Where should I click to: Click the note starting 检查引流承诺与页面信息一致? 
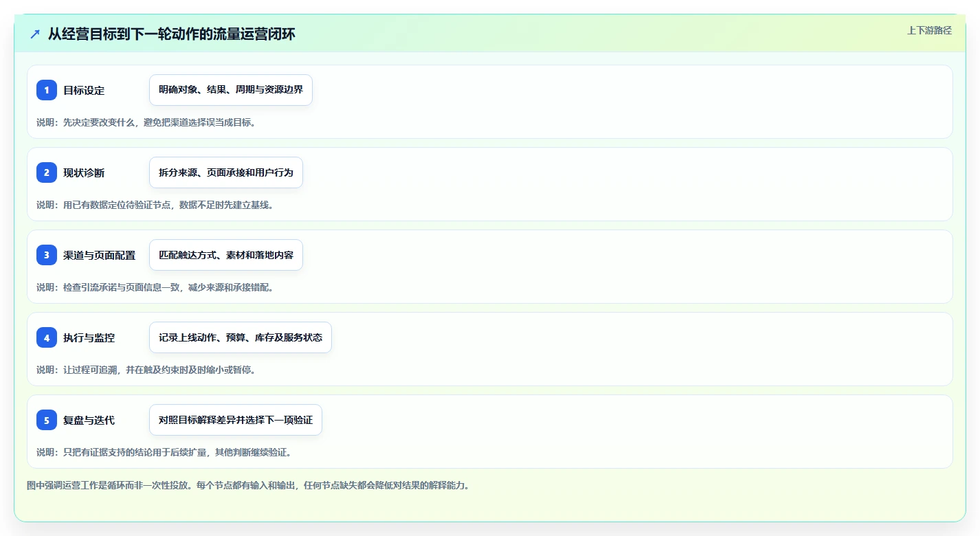(x=155, y=287)
